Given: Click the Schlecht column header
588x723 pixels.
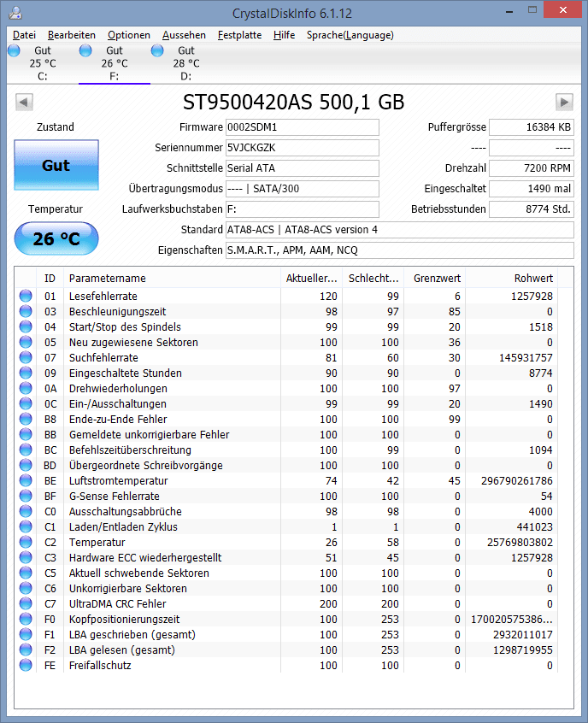Looking at the screenshot, I should 373,278.
